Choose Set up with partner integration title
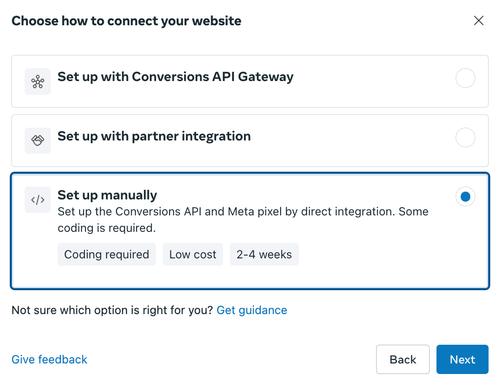Screen dimensions: 500x386 point(154,136)
